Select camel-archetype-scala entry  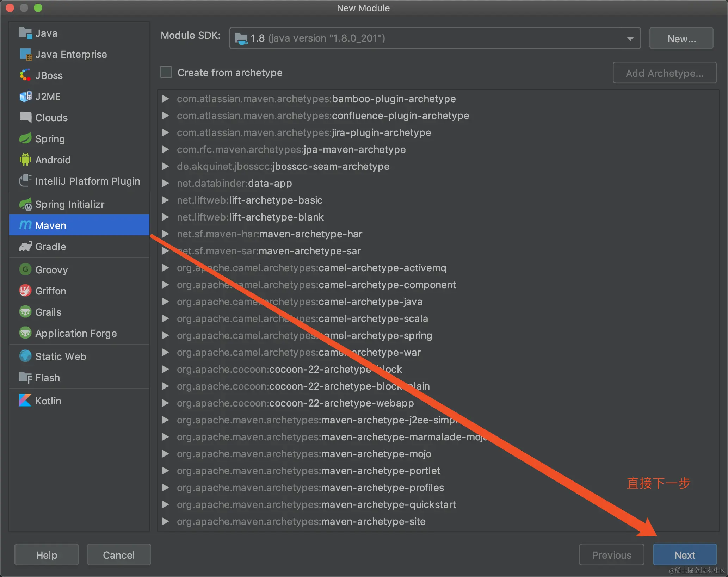point(302,318)
